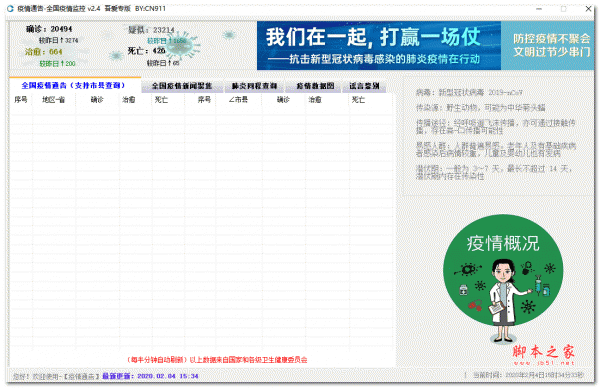Switch to the 全国疫情新闻聚焦 tab

[x=182, y=86]
